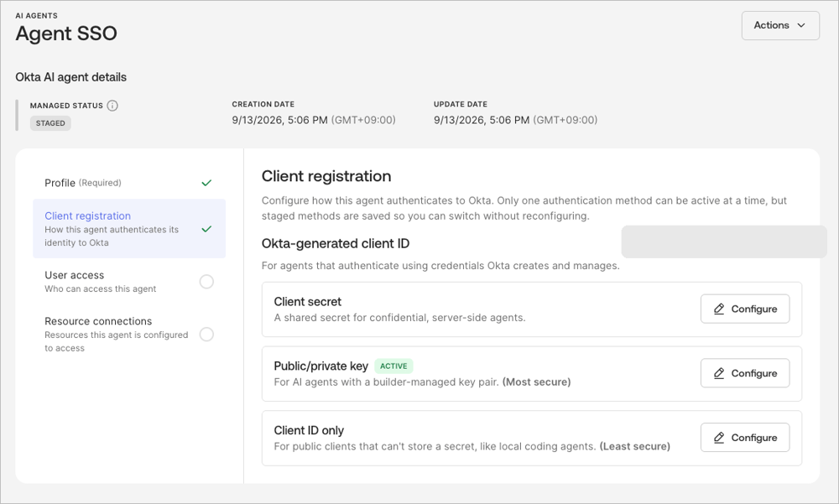Click the empty circle next to User access
839x504 pixels.
pos(206,282)
